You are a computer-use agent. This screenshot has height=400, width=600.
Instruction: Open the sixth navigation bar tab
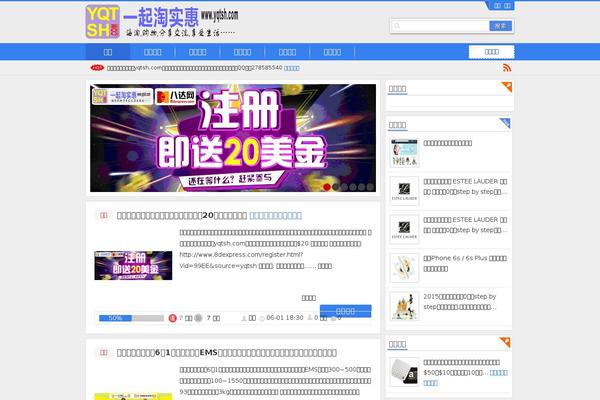(332, 52)
